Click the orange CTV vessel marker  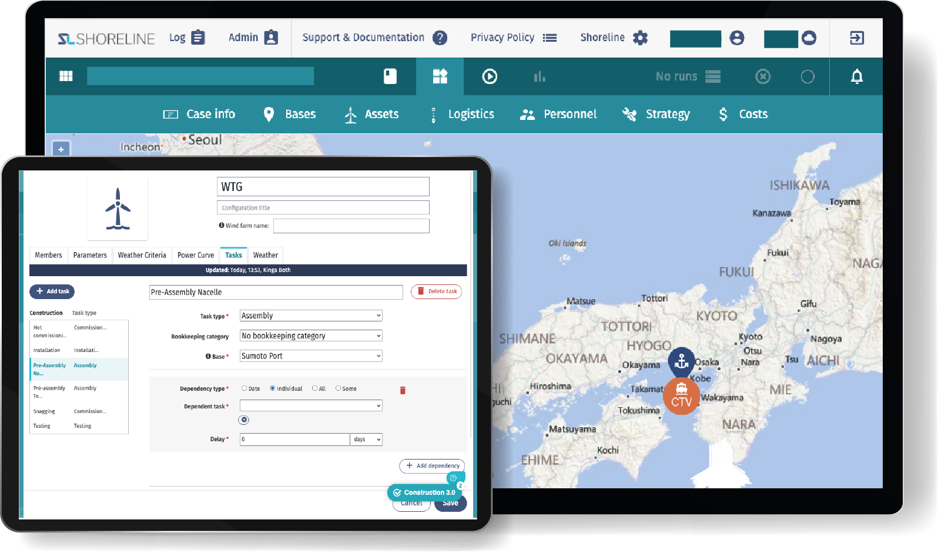click(x=681, y=397)
